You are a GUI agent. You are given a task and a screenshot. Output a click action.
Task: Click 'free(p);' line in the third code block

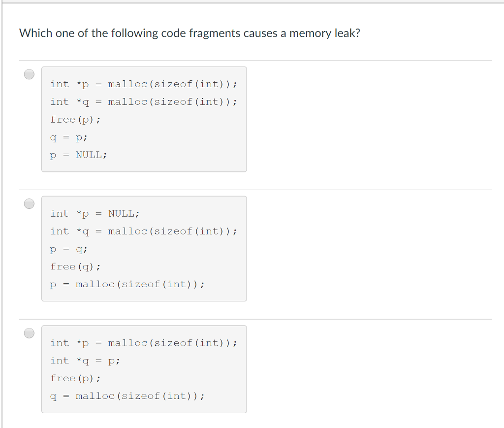(75, 378)
